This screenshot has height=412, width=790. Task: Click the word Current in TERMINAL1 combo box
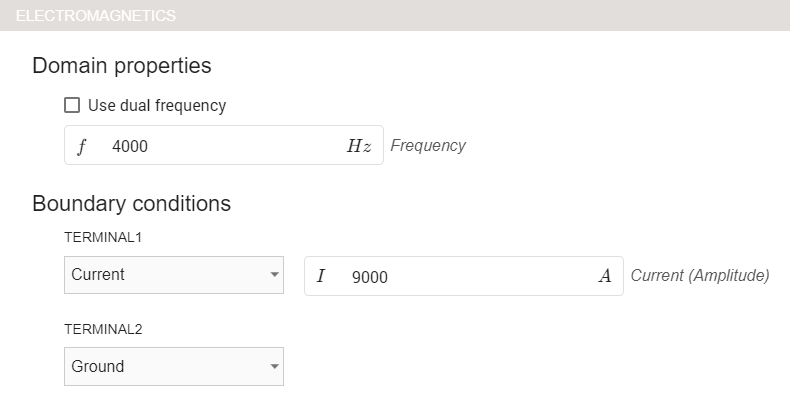[98, 274]
